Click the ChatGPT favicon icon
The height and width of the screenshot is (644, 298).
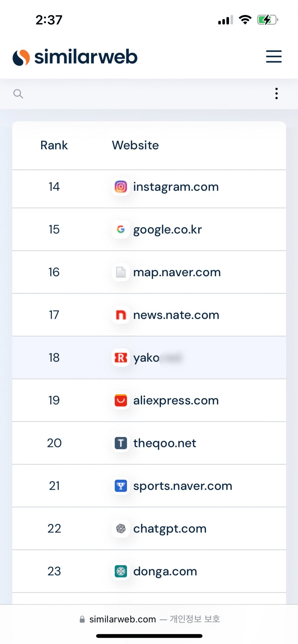coord(121,528)
